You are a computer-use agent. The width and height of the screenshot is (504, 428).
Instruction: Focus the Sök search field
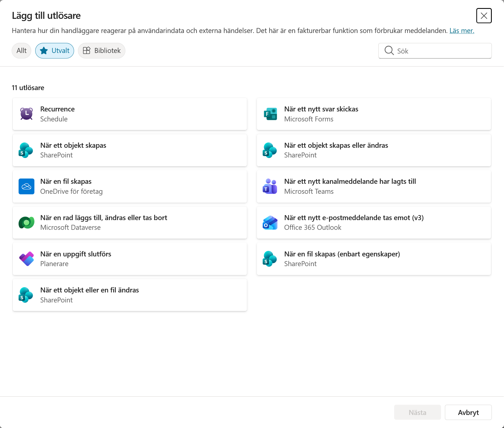[435, 51]
